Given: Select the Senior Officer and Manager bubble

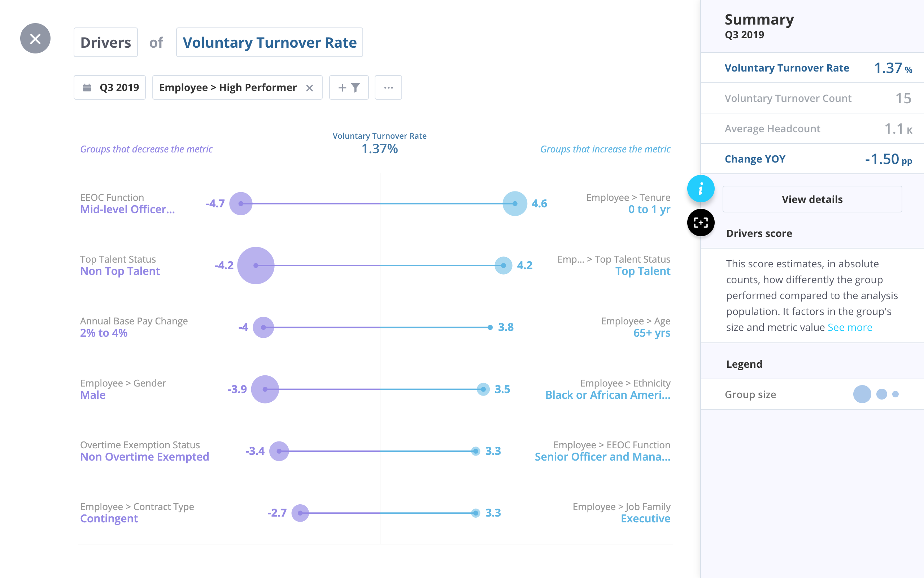Looking at the screenshot, I should tap(475, 451).
